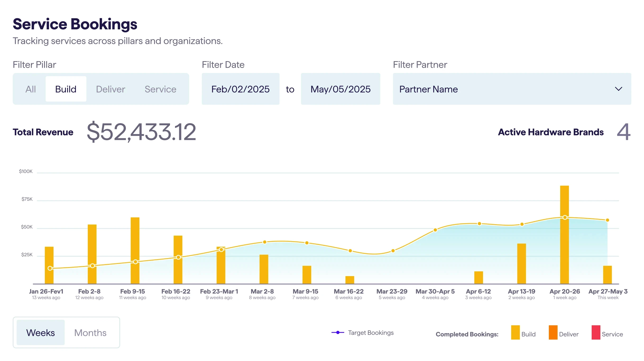Select the All pillar filter
This screenshot has width=644, height=361.
[31, 89]
